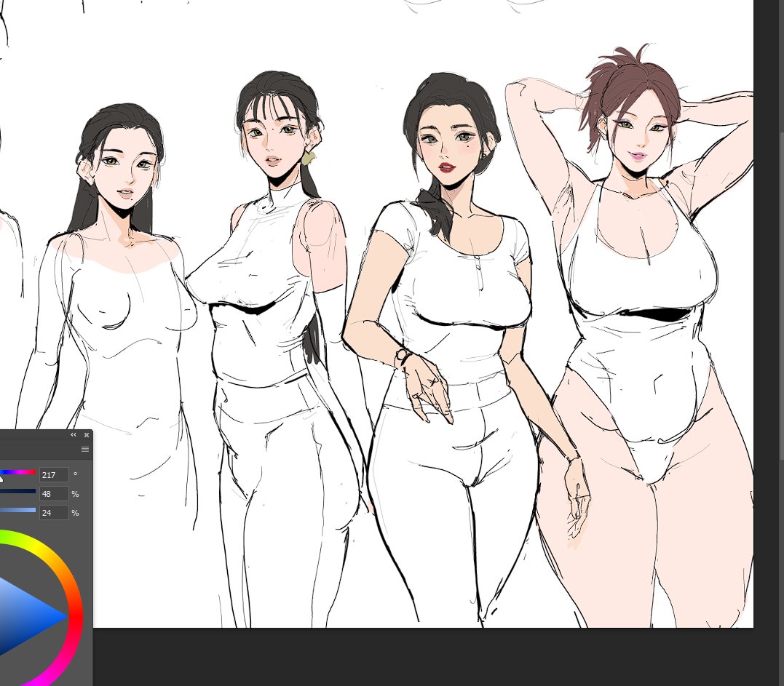
Task: Click the hue value field showing 217
Action: pos(54,474)
